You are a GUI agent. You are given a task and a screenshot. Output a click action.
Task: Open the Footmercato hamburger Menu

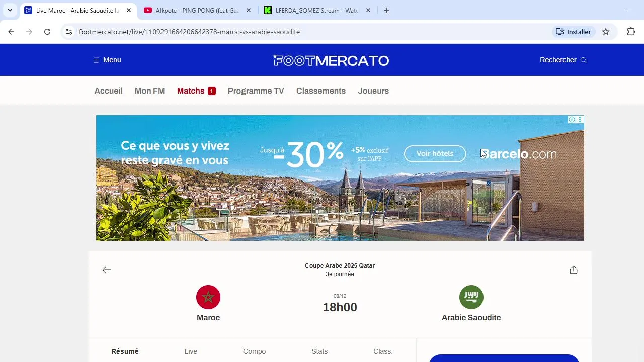pyautogui.click(x=107, y=60)
